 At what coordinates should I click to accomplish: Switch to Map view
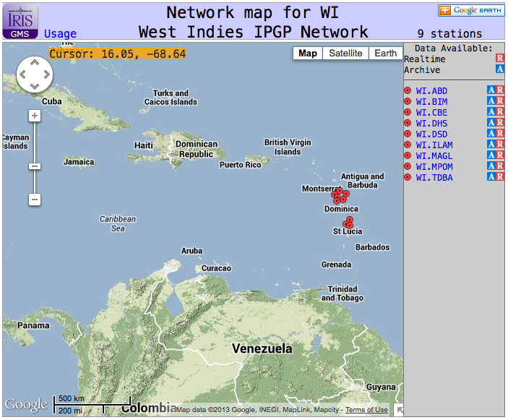(x=308, y=53)
